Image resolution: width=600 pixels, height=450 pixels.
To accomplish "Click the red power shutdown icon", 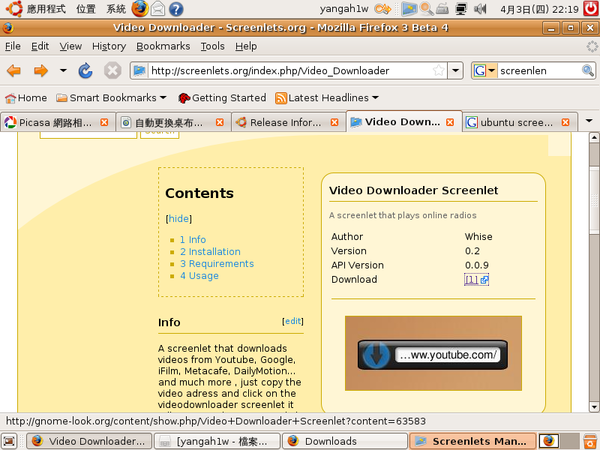I will 591,9.
